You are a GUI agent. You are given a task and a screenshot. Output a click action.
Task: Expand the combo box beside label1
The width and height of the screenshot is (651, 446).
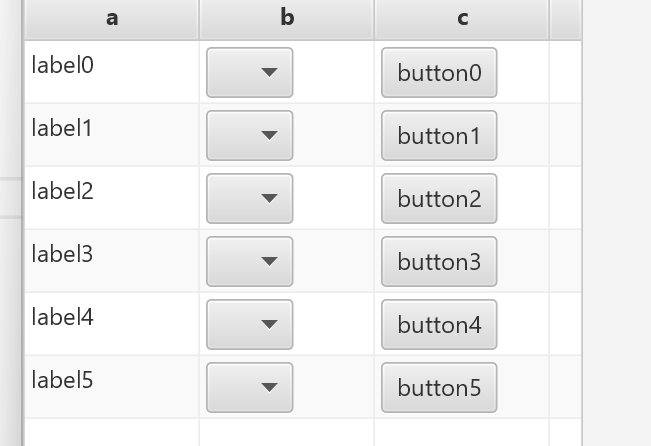(x=249, y=136)
